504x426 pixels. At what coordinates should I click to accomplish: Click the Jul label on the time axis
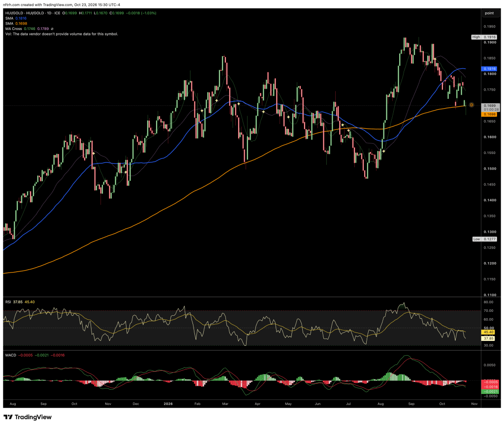(x=348, y=404)
